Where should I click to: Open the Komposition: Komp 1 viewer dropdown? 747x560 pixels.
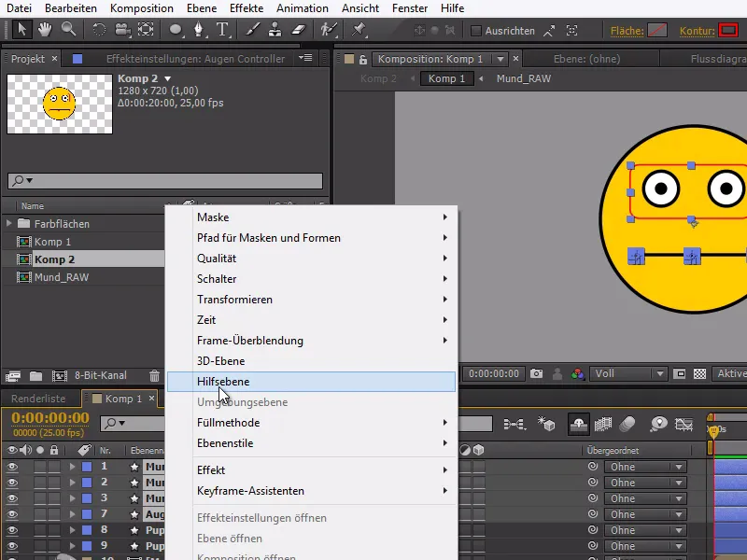click(x=500, y=59)
